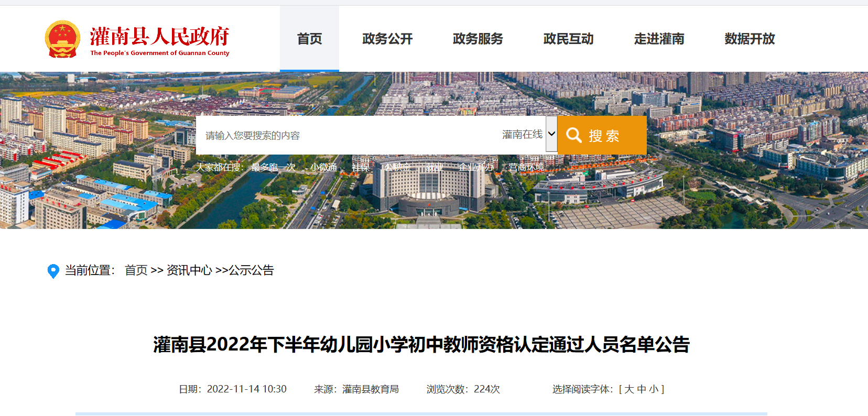Click the article title 灌南县2022年下半年…名单公告
The width and height of the screenshot is (868, 416).
coord(421,345)
